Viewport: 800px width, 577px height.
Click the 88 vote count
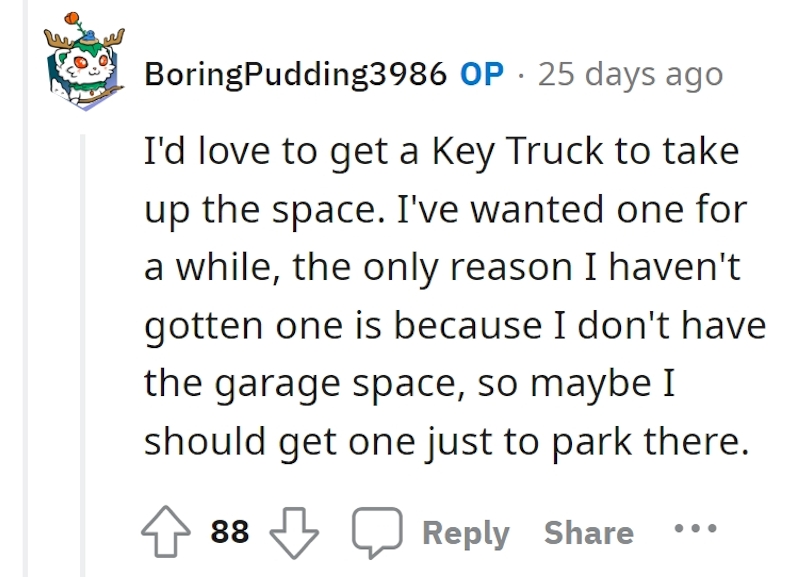coord(230,532)
